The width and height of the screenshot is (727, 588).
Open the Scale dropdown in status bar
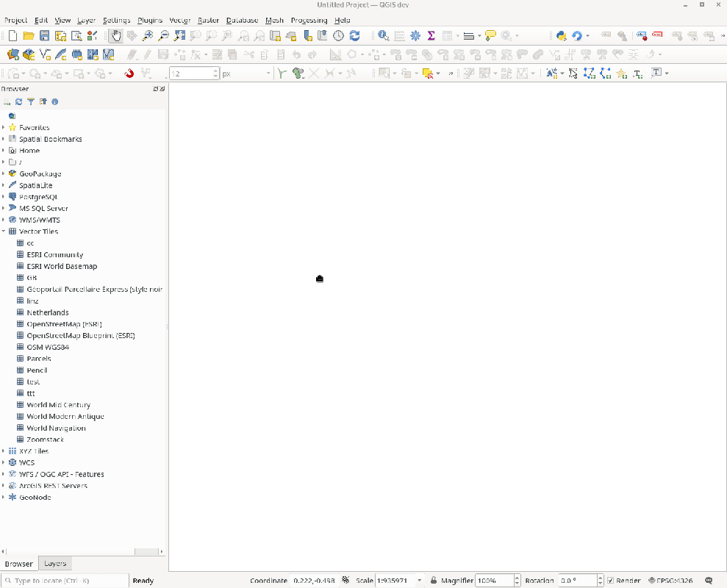[420, 581]
